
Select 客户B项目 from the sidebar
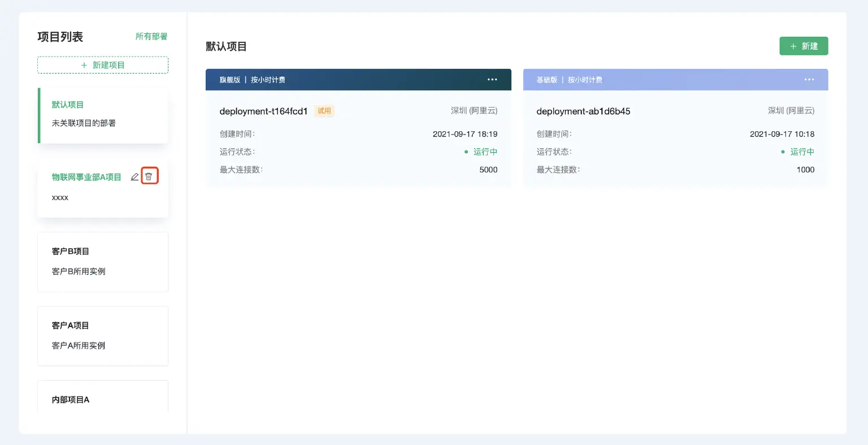[x=102, y=261]
